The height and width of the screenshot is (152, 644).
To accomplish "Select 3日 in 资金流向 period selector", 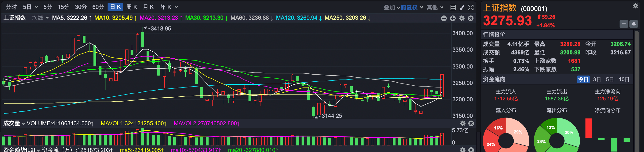I will point(597,79).
